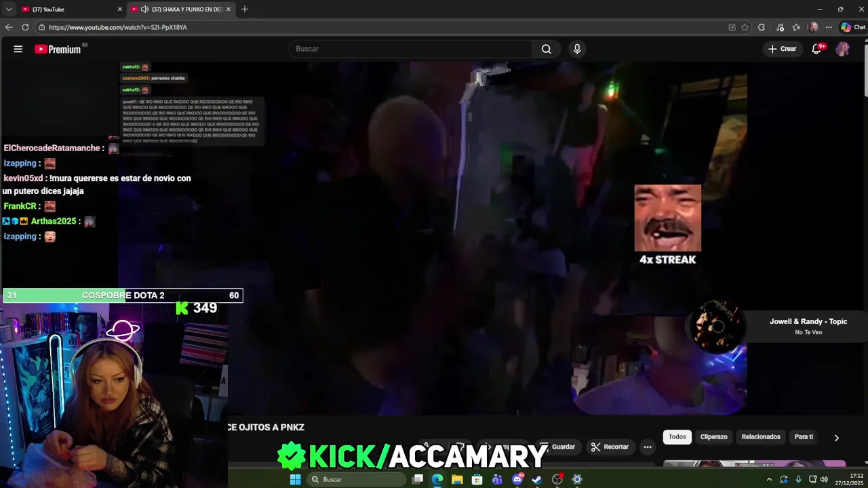Add this page to favorites star
The image size is (868, 488).
click(745, 27)
